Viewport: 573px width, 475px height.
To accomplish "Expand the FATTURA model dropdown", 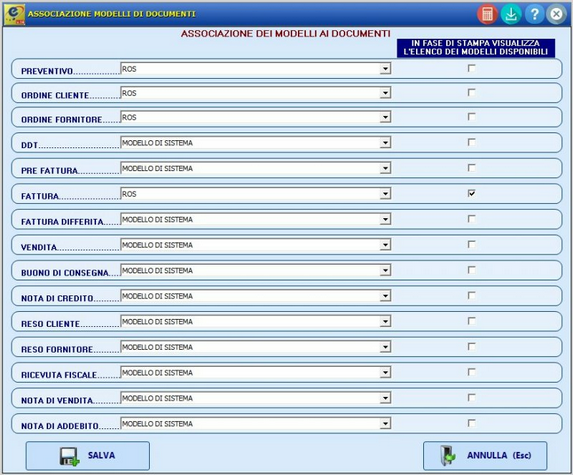I will click(x=385, y=194).
